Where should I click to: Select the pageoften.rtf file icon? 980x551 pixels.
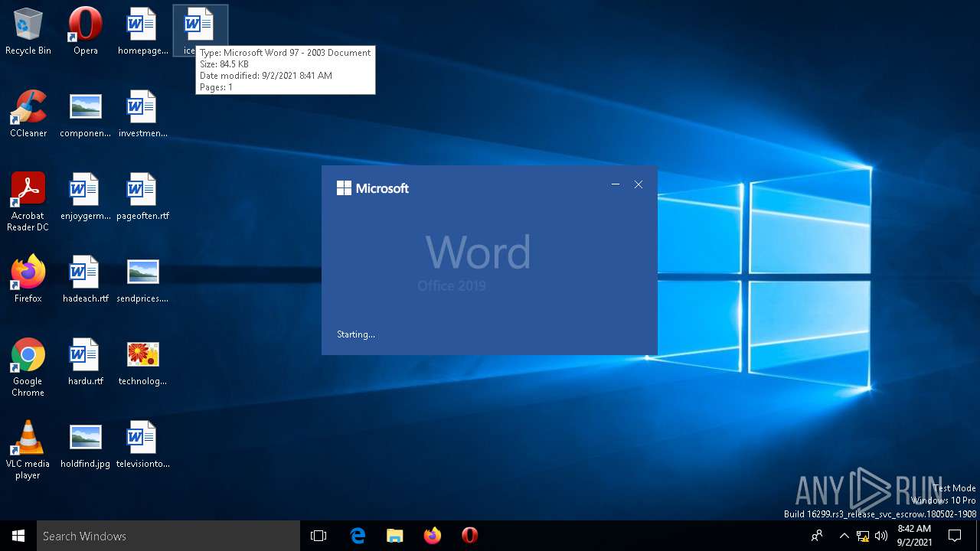pyautogui.click(x=142, y=197)
